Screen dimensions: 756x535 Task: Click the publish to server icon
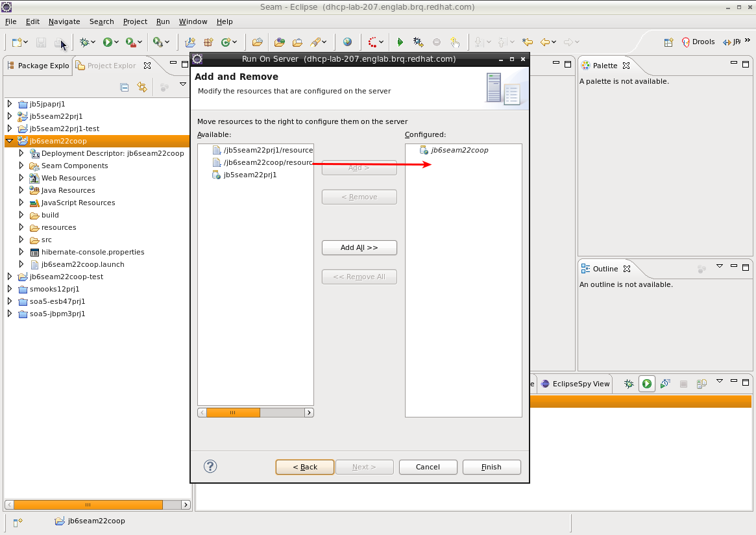click(701, 384)
